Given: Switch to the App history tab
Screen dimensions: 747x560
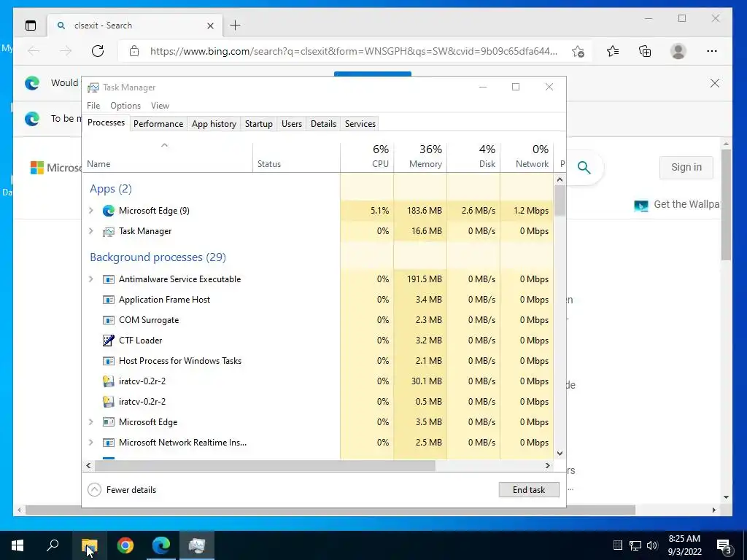Looking at the screenshot, I should point(214,124).
